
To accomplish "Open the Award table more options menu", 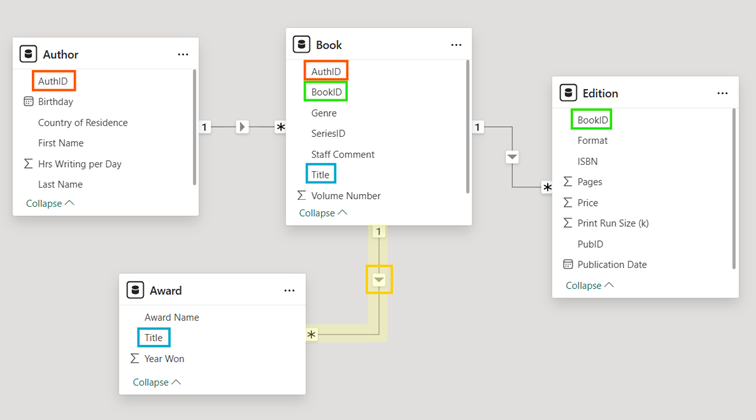I will pyautogui.click(x=289, y=290).
